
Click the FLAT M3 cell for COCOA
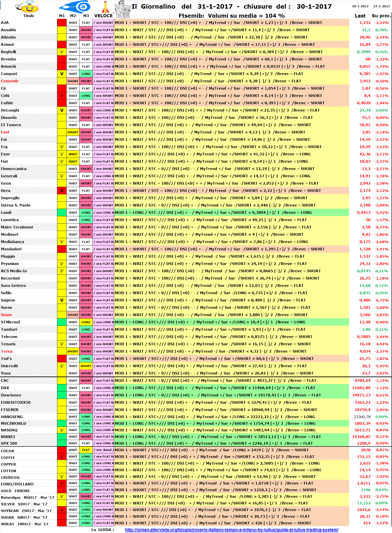[86, 450]
